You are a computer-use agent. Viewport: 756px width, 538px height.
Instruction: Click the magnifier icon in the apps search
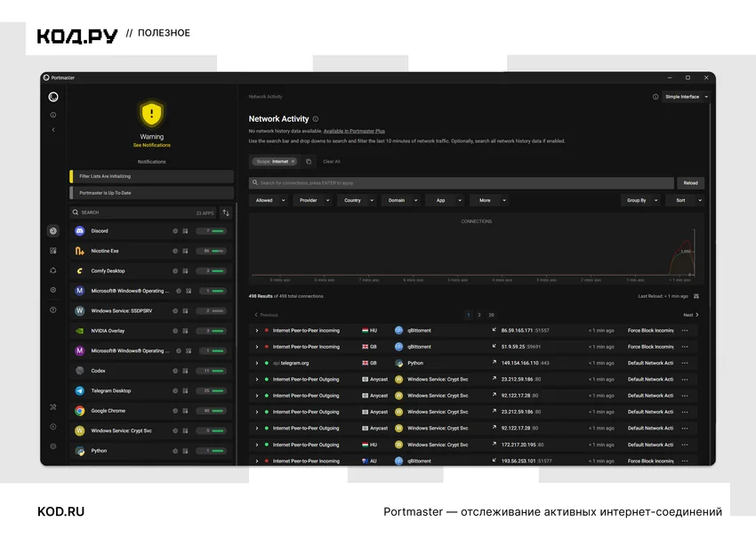point(76,213)
